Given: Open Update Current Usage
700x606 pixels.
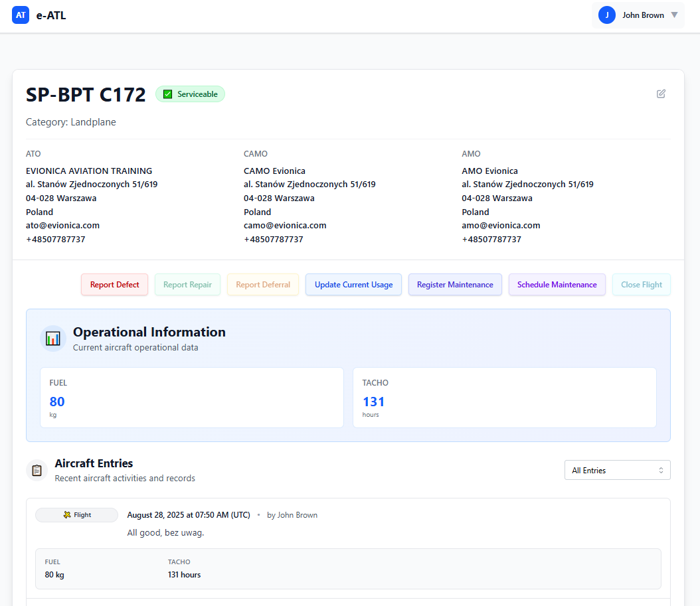Looking at the screenshot, I should 353,285.
